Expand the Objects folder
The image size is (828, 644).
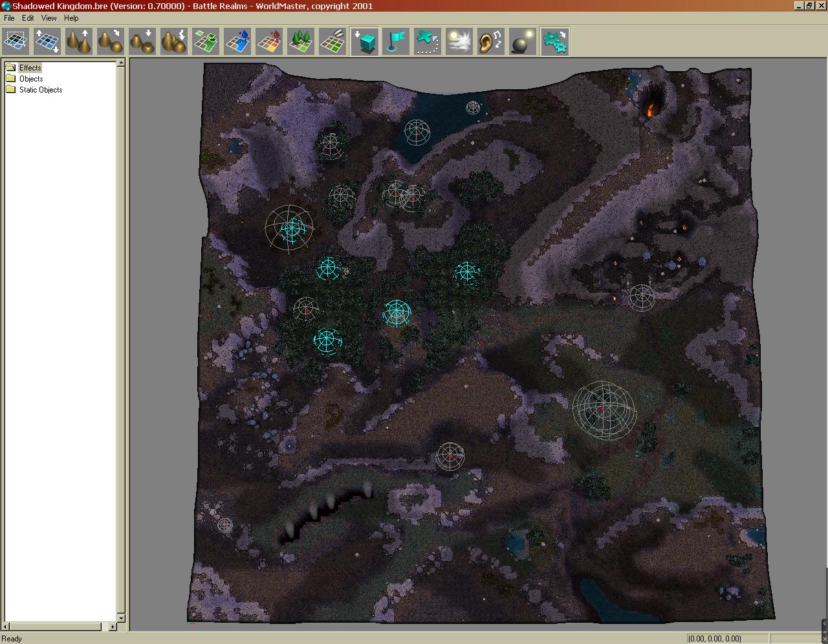pos(31,79)
